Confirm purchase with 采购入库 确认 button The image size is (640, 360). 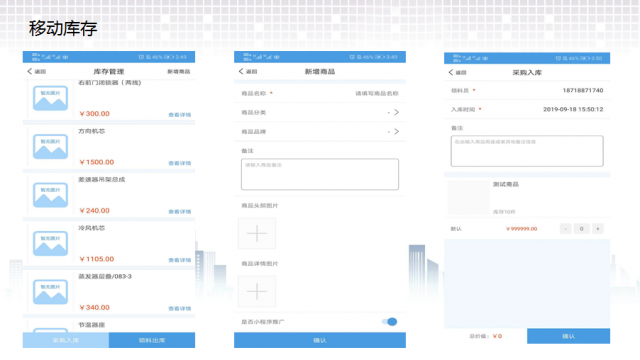click(569, 336)
